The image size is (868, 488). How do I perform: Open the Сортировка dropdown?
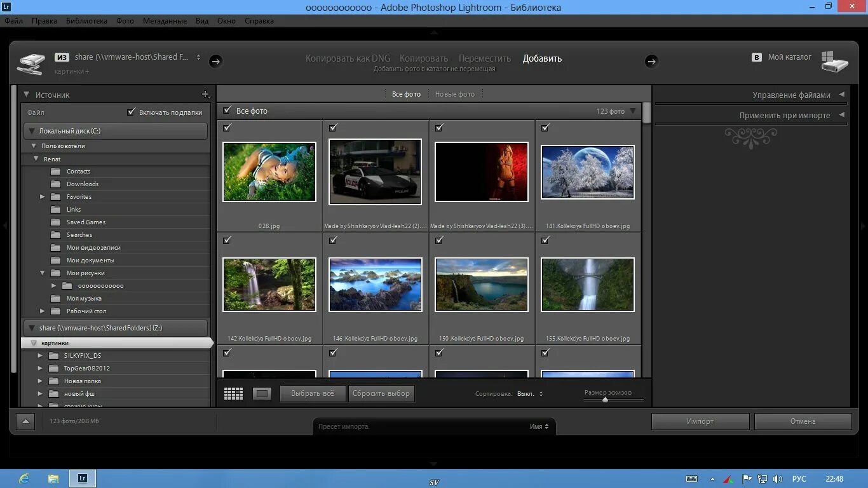click(x=530, y=394)
